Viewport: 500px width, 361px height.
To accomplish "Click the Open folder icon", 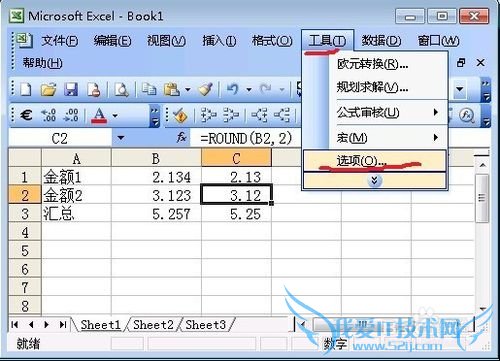I will (x=48, y=89).
